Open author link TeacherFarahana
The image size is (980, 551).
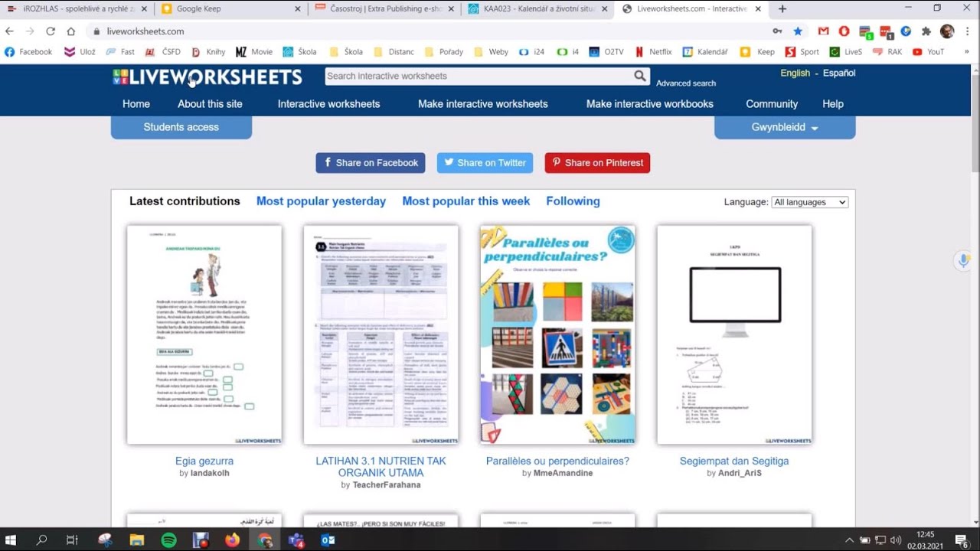coord(387,485)
